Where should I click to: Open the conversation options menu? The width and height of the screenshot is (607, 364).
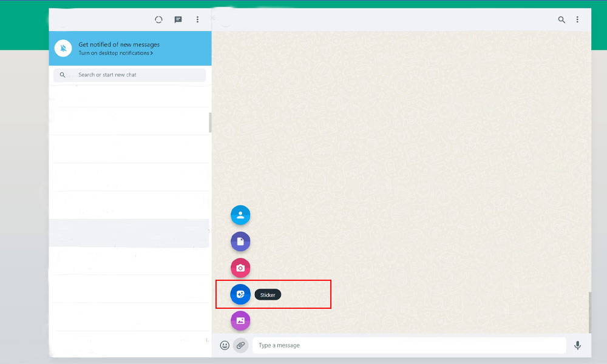(x=577, y=19)
